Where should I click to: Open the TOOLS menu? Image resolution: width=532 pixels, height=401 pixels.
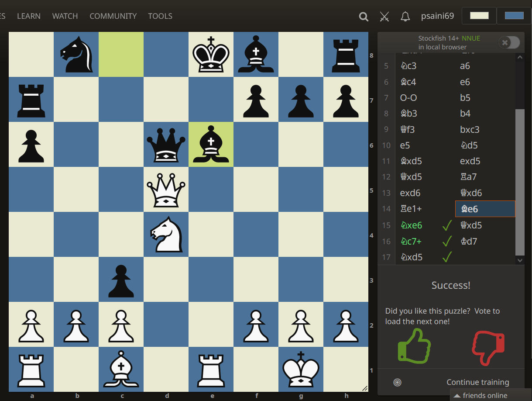pos(160,16)
